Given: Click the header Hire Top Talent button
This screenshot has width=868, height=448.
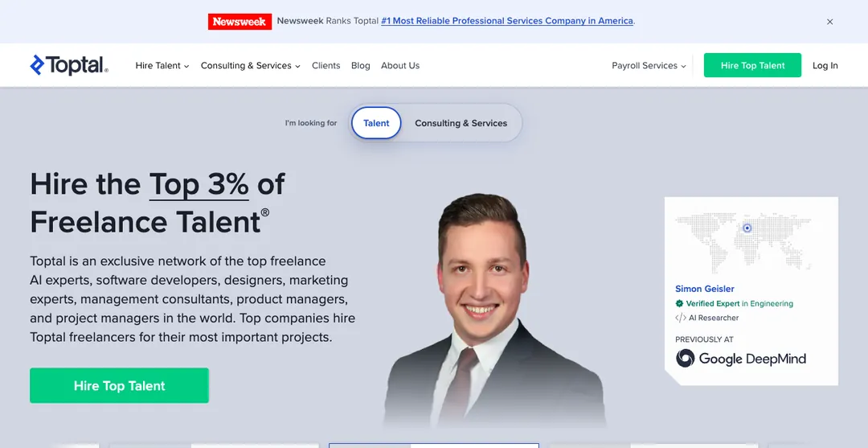Looking at the screenshot, I should coord(752,65).
